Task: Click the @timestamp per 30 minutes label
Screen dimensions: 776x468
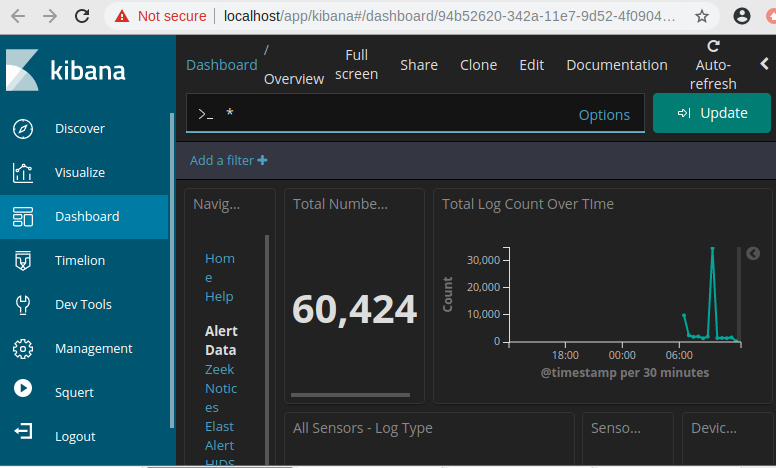Action: (625, 373)
